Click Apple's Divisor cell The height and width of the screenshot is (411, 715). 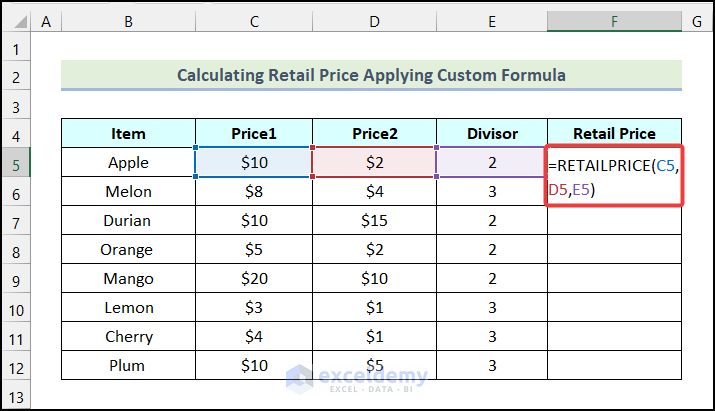pyautogui.click(x=492, y=162)
